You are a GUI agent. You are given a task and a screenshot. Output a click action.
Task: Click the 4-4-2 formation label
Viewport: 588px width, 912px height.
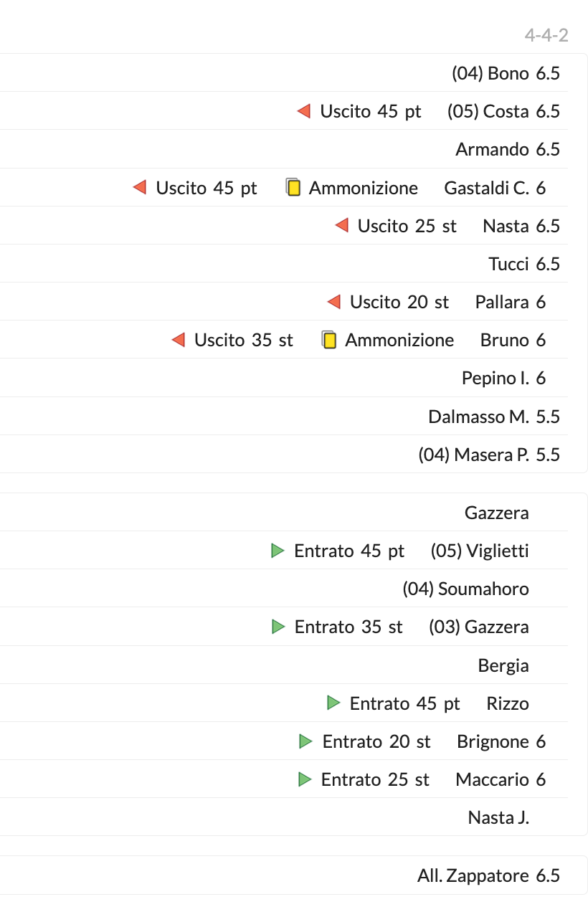pyautogui.click(x=546, y=35)
